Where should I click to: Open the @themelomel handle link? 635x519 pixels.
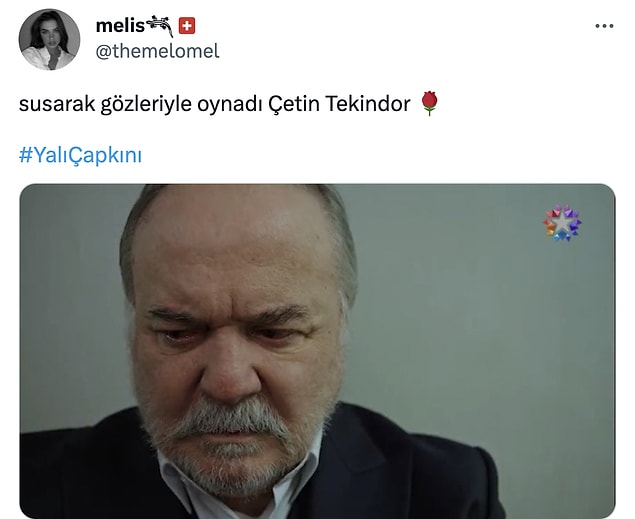point(158,51)
